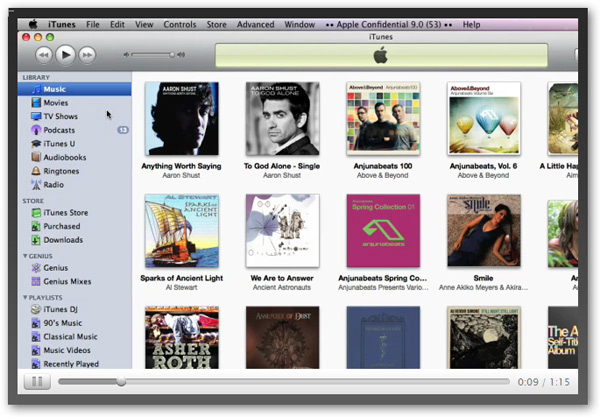
Task: Click the Aaron Shust artist under Anything Worth Saying
Action: [181, 176]
